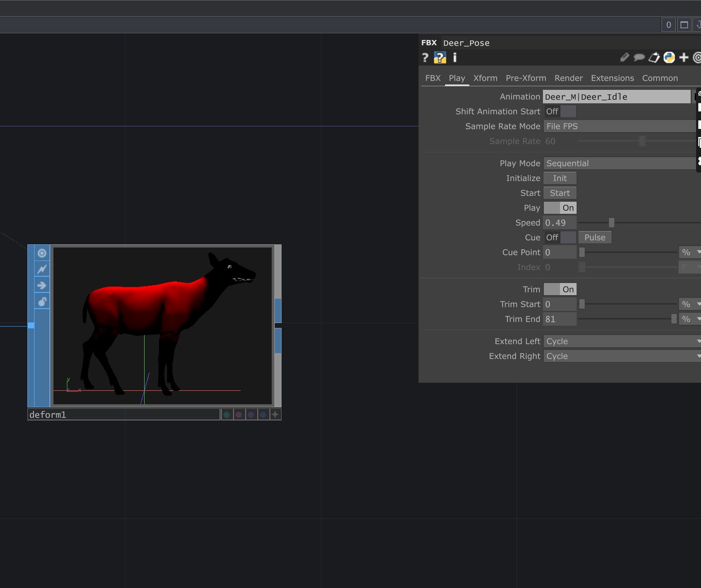Open the Trim End units dropdown
This screenshot has height=588, width=701.
(689, 319)
